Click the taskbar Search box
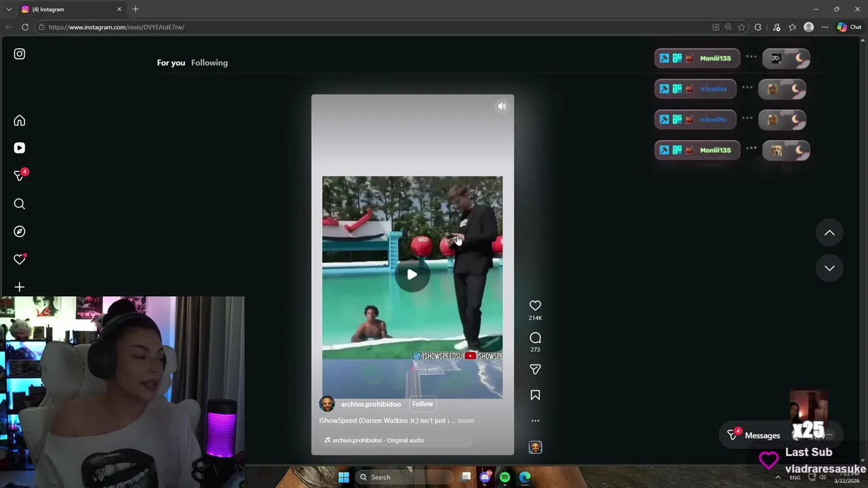Screen dimensions: 868x488 [x=403, y=477]
